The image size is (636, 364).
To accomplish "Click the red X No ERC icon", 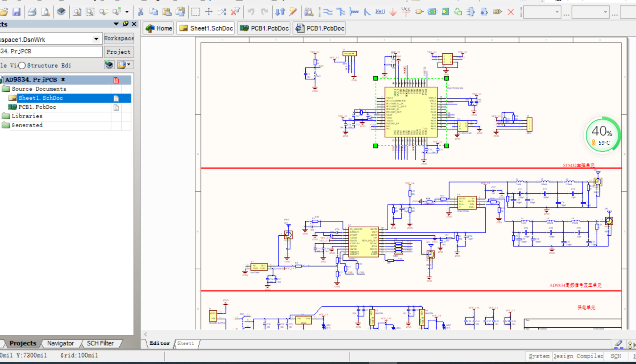I will 511,12.
